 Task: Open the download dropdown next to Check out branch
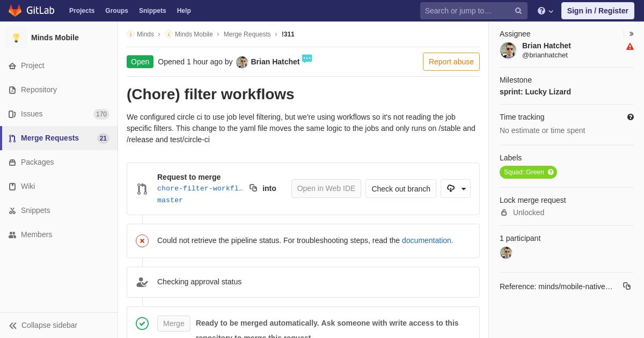(456, 188)
